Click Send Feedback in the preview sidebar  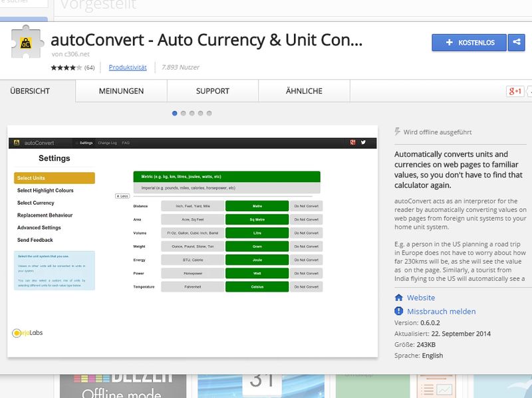click(35, 240)
